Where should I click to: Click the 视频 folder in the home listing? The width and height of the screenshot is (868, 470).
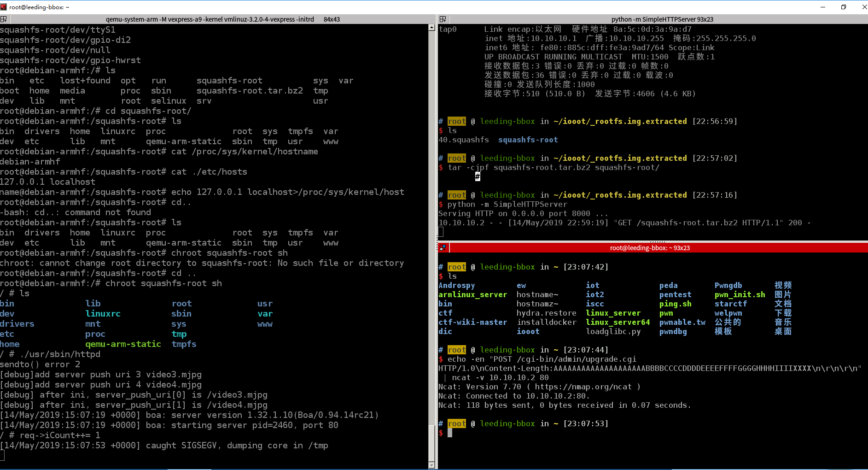tap(783, 285)
